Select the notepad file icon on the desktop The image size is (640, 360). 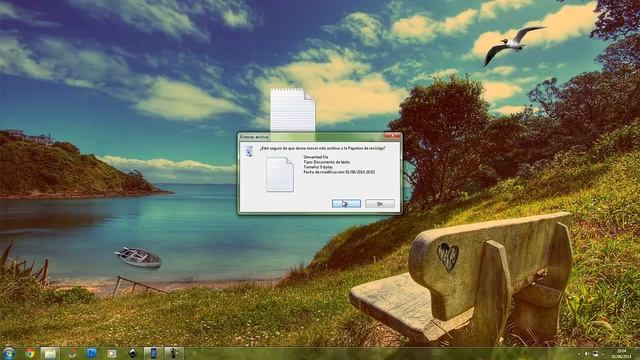(x=293, y=110)
